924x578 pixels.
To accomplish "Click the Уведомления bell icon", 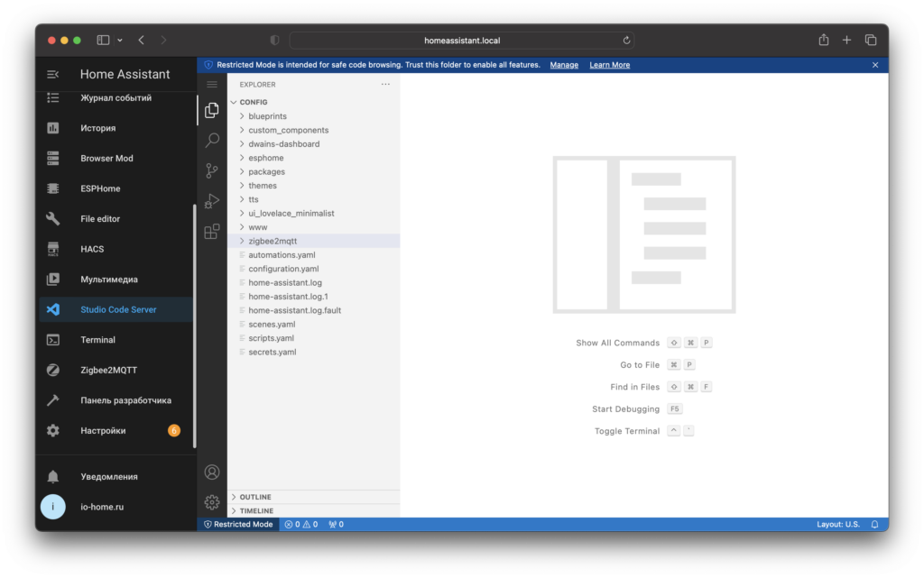I will [x=53, y=476].
